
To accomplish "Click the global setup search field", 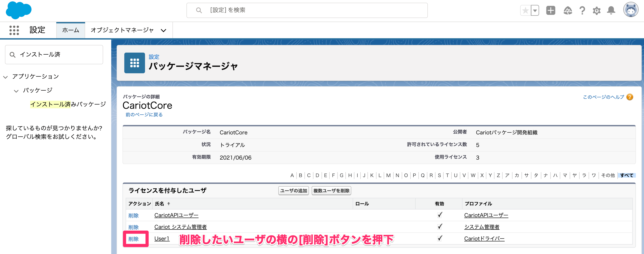I will click(x=307, y=10).
